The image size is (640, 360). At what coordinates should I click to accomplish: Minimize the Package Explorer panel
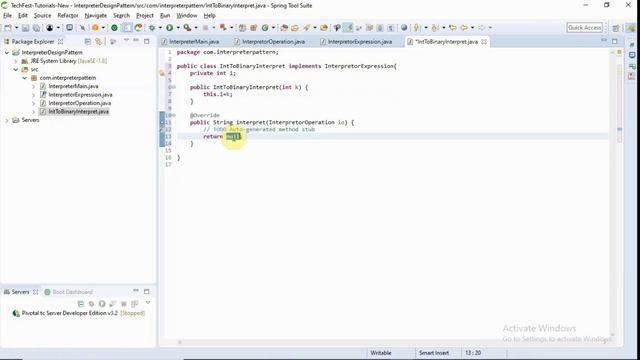point(136,41)
